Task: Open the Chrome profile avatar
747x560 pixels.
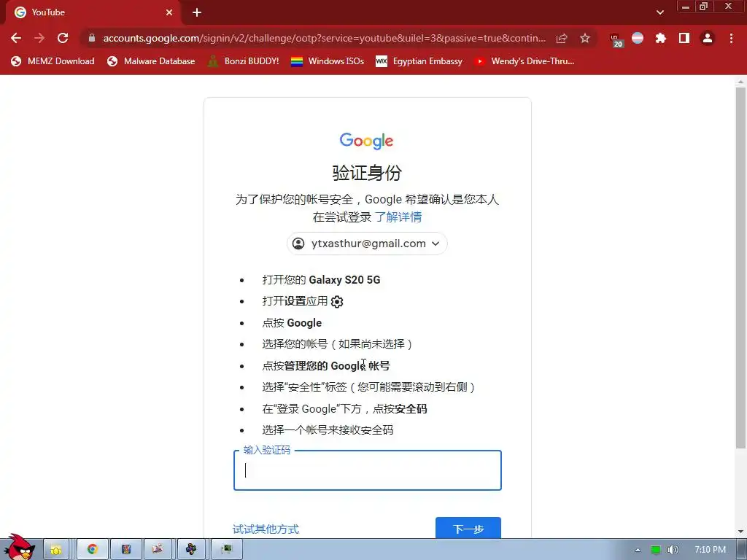Action: pos(708,38)
